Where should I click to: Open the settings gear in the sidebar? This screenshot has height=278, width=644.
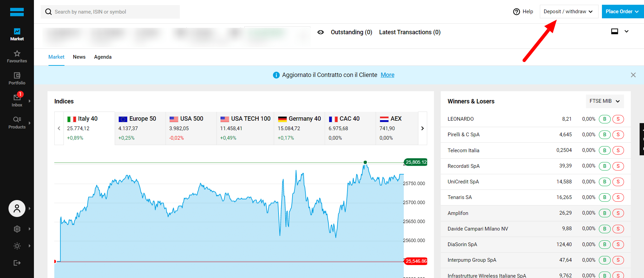pos(17,229)
